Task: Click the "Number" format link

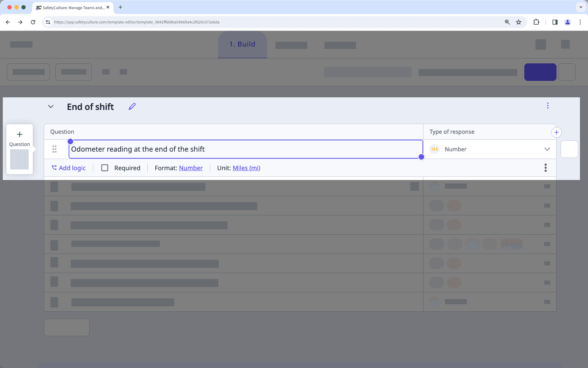Action: click(190, 168)
